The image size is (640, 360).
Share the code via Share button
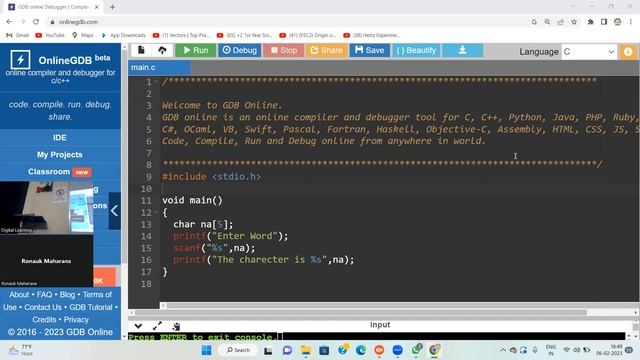(326, 50)
